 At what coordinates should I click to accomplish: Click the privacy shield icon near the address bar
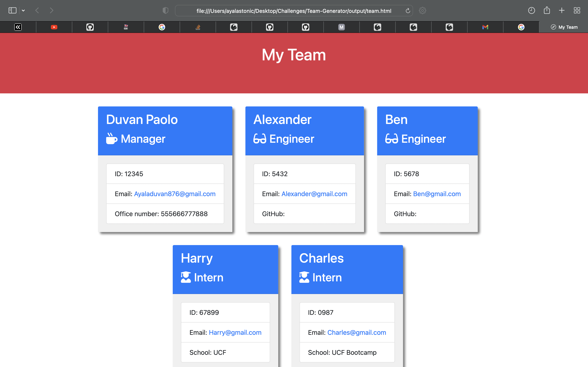click(165, 10)
